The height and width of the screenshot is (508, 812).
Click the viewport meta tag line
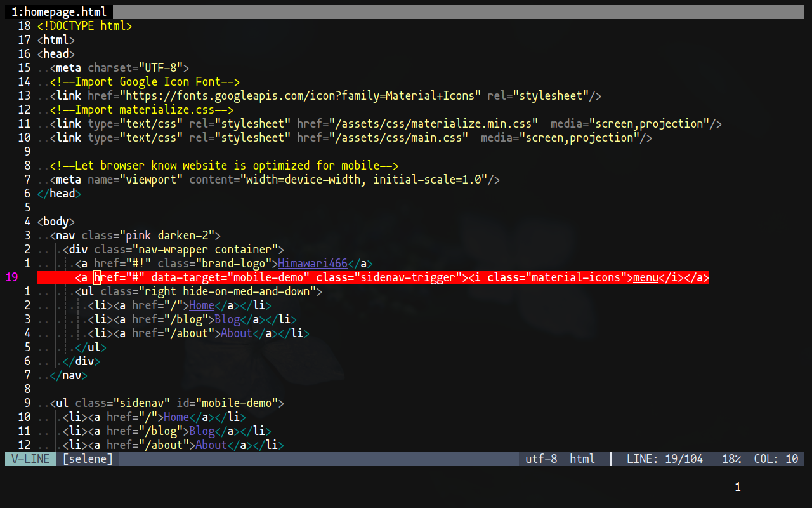tap(275, 180)
